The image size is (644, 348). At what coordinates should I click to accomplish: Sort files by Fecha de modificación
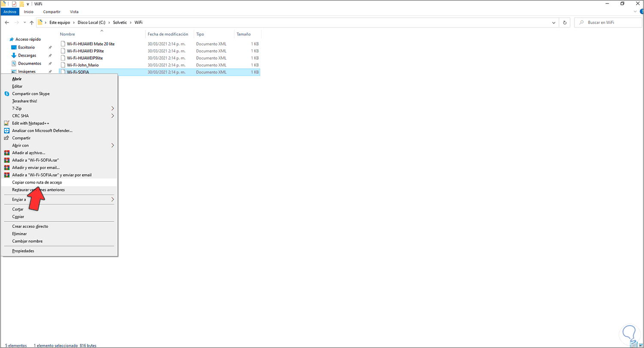[x=168, y=34]
